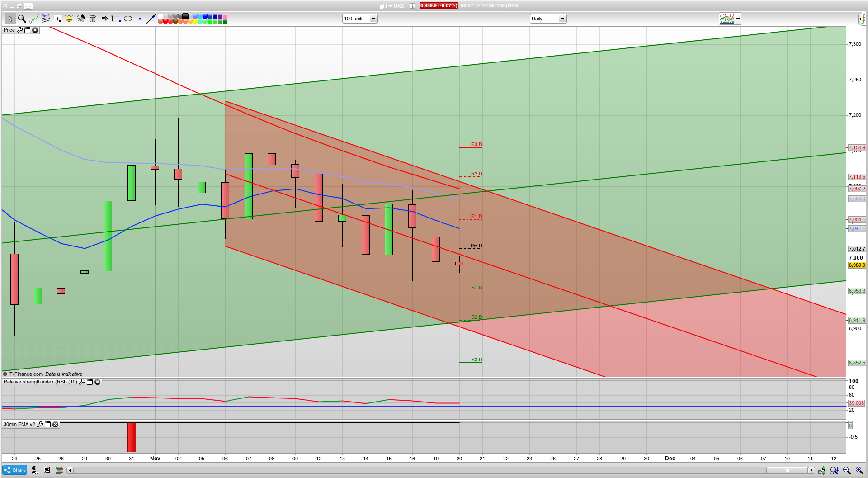Create a price alert with the bell icon
The image size is (868, 478).
(69, 19)
